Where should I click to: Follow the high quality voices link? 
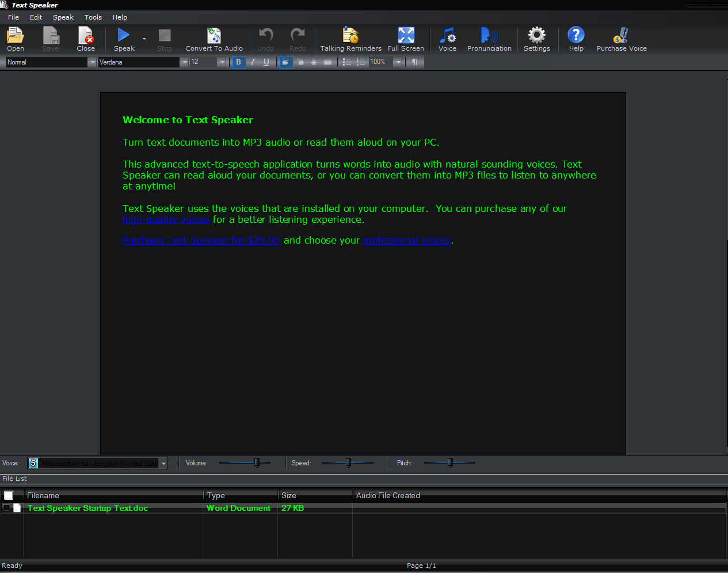[166, 219]
